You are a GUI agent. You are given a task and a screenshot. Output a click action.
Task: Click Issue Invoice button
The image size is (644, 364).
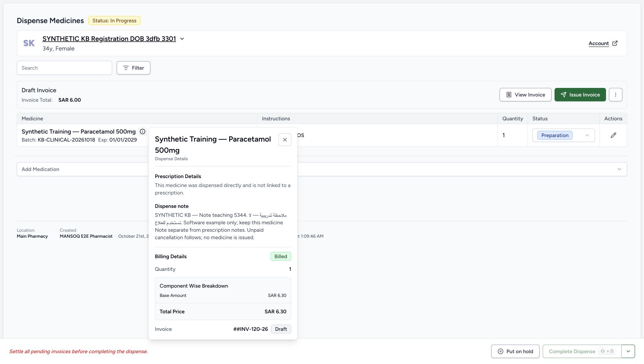[580, 95]
